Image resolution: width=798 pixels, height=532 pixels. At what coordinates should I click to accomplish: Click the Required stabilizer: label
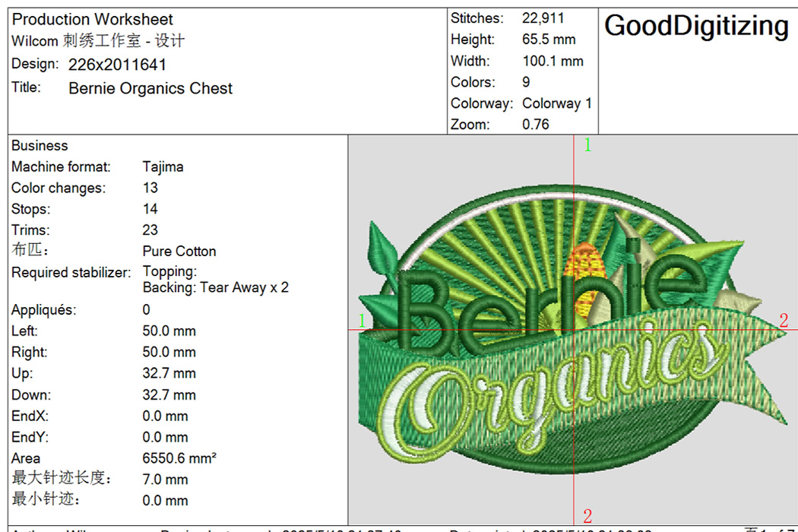tap(71, 273)
